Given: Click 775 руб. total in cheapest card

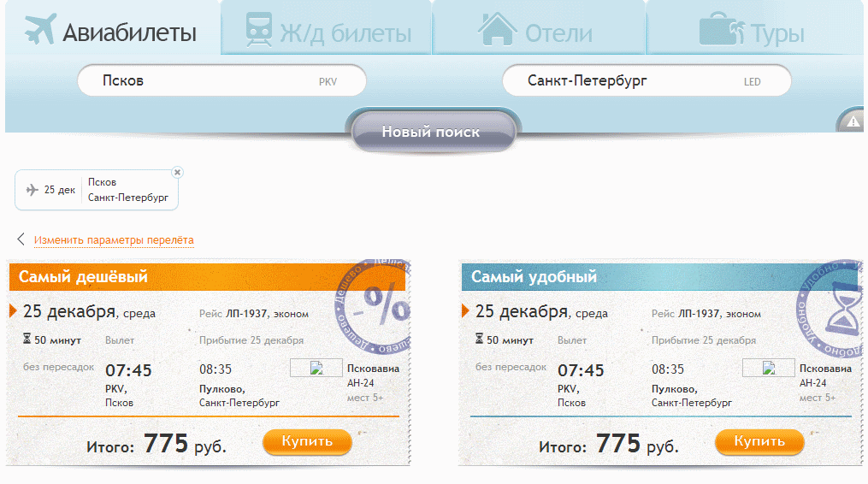Looking at the screenshot, I should (x=185, y=444).
